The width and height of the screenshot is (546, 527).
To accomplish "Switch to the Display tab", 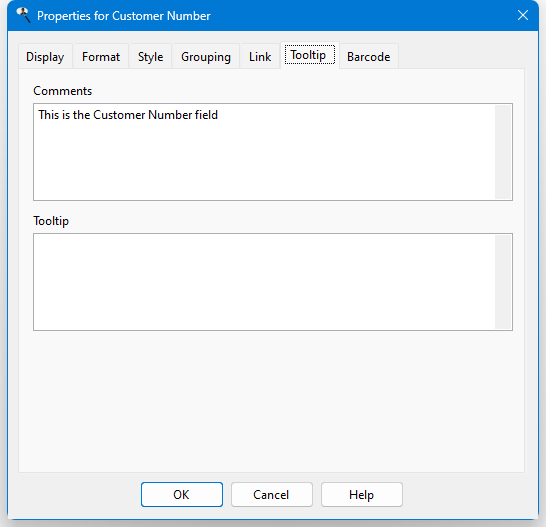I will (x=45, y=56).
